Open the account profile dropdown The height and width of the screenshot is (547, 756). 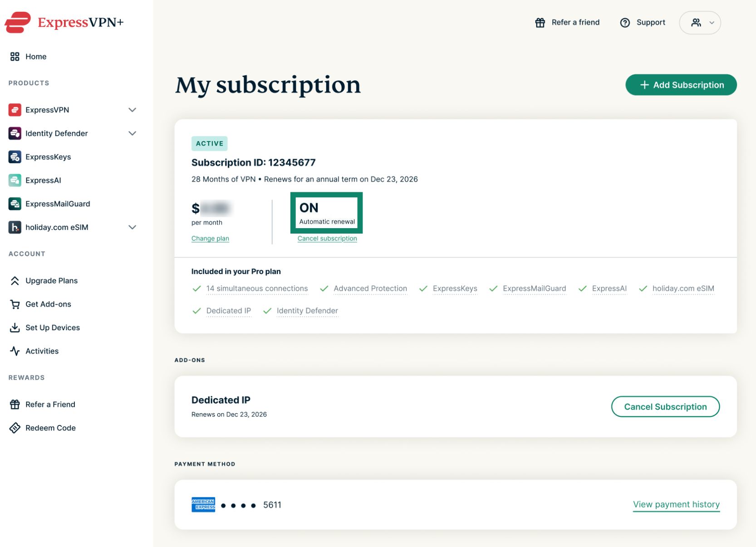click(700, 23)
